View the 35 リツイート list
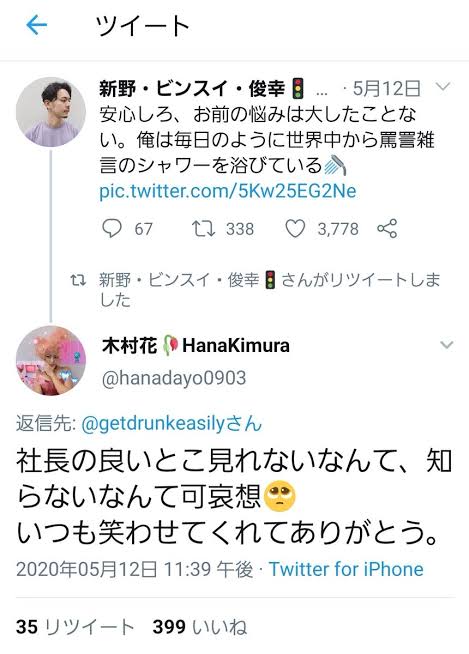Viewport: 469px width, 654px height. pos(75,627)
